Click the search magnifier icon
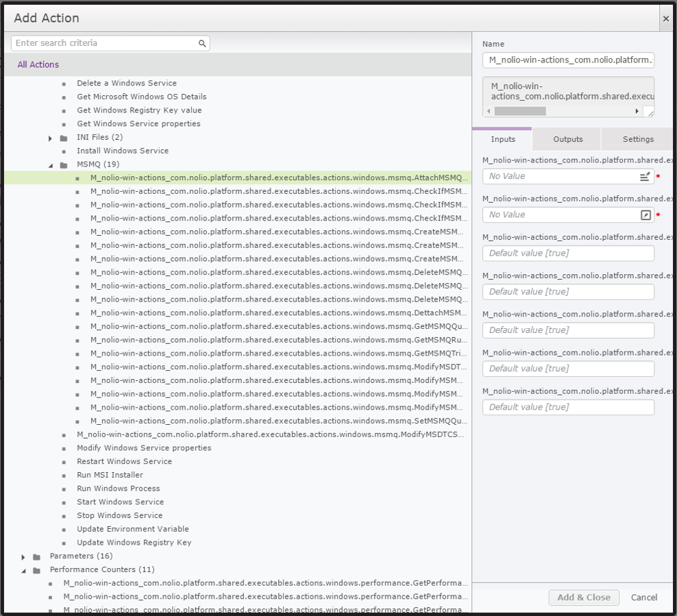This screenshot has height=616, width=677. 202,43
